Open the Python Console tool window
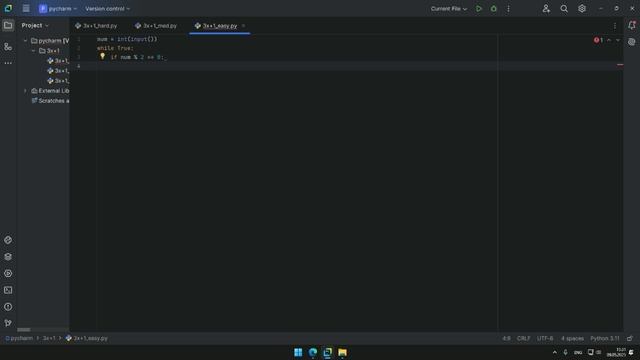 8,240
